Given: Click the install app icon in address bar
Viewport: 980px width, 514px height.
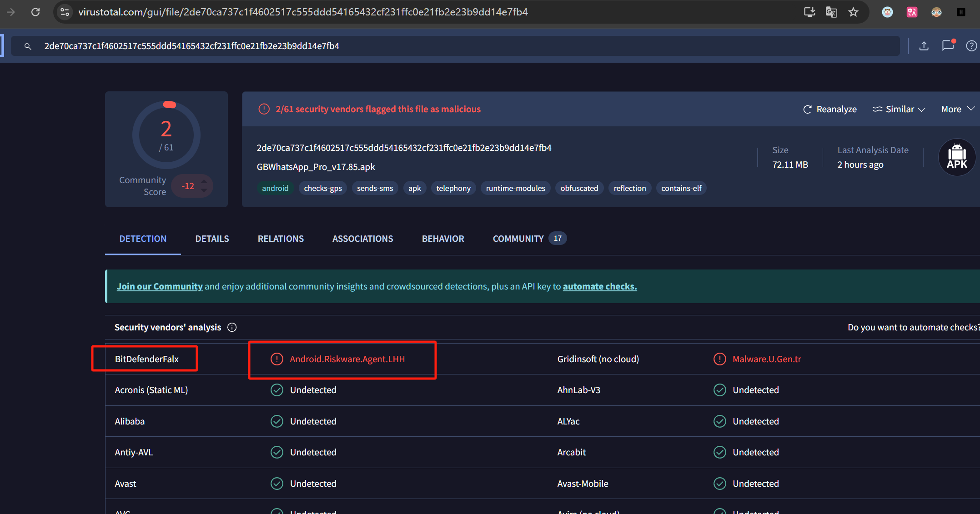Looking at the screenshot, I should click(809, 12).
